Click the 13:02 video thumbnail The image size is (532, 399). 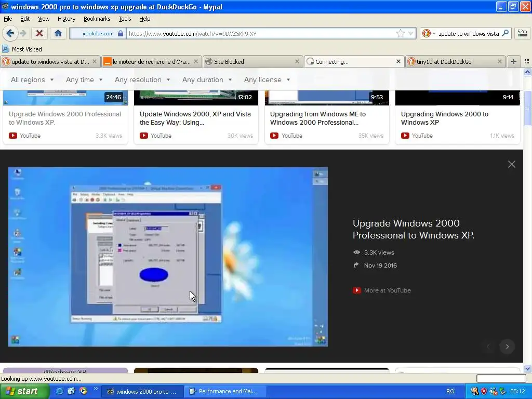pyautogui.click(x=196, y=98)
